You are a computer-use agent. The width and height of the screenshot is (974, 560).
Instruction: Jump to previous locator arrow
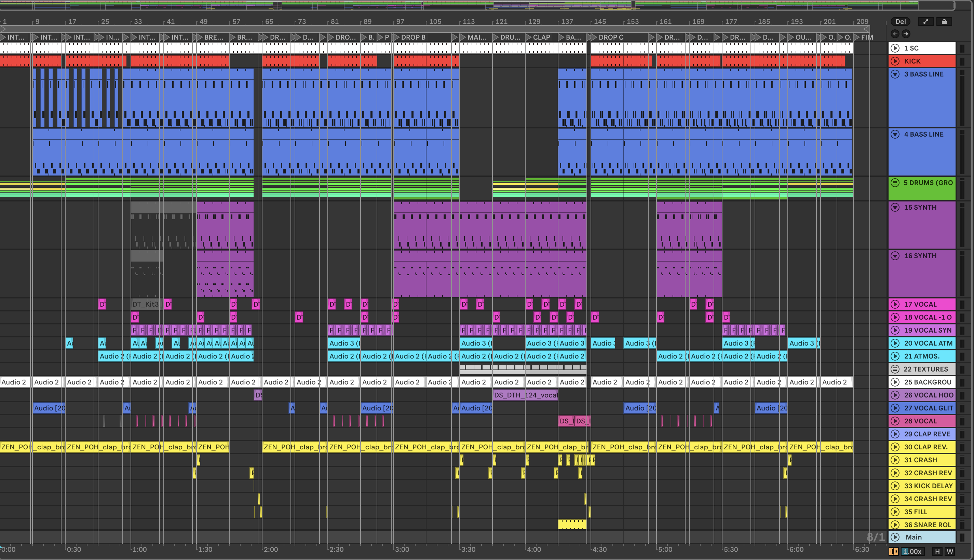pos(895,34)
